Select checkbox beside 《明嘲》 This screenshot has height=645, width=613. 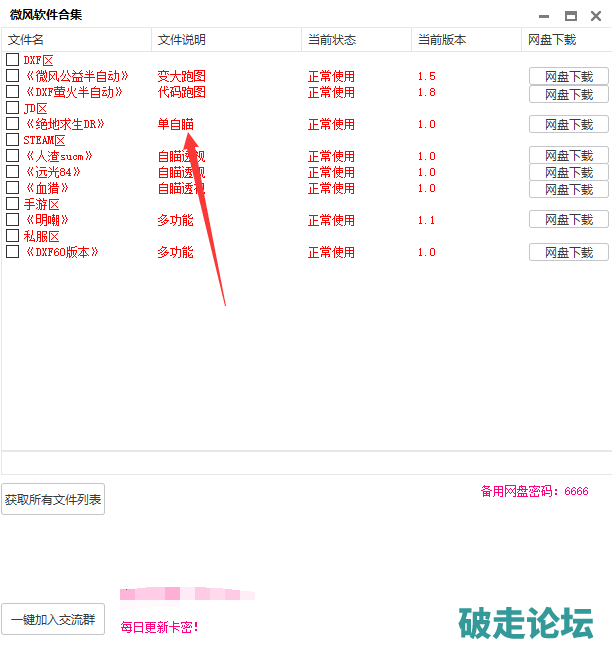12,220
